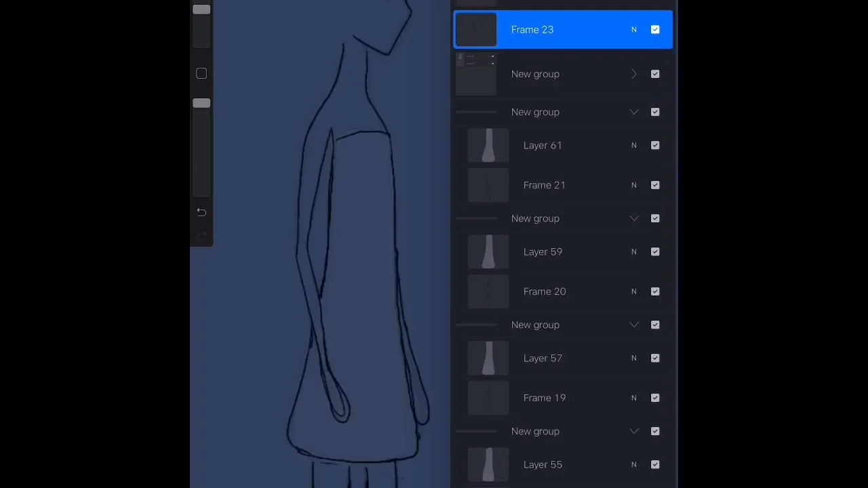Select the Frame 21 layer

(564, 185)
